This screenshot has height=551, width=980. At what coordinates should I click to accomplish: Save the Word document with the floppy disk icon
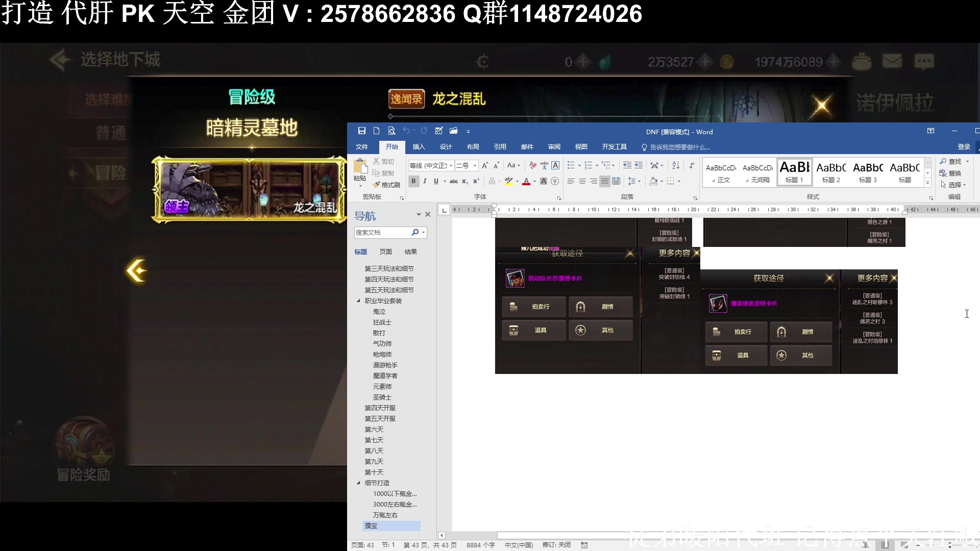361,131
